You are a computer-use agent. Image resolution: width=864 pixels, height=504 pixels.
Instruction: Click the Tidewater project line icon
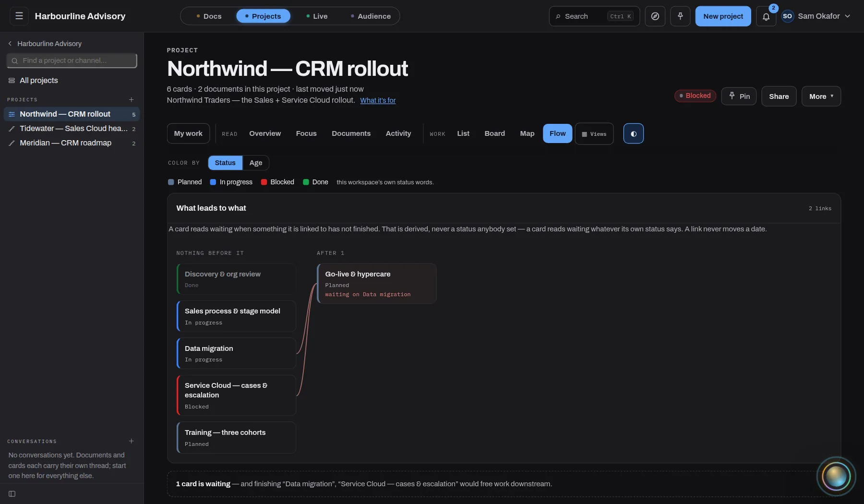pos(12,129)
